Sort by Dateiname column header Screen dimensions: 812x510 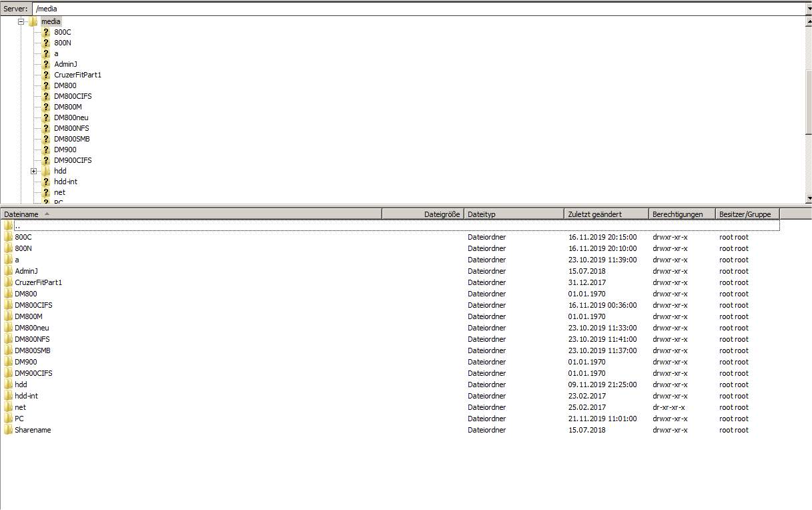[x=21, y=214]
